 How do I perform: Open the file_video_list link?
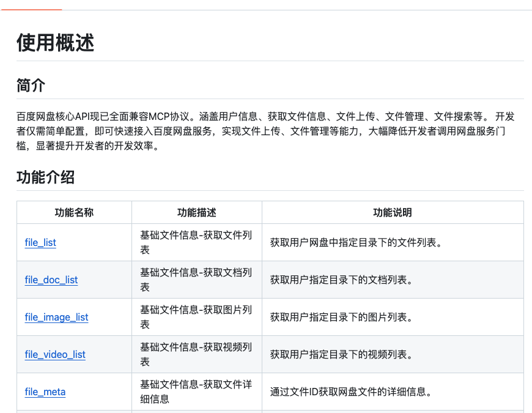pos(55,355)
